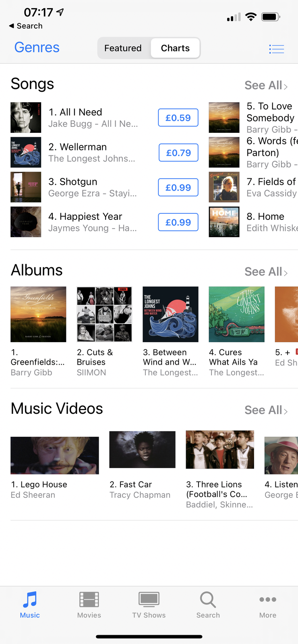Expand Albums with See All

point(266,272)
